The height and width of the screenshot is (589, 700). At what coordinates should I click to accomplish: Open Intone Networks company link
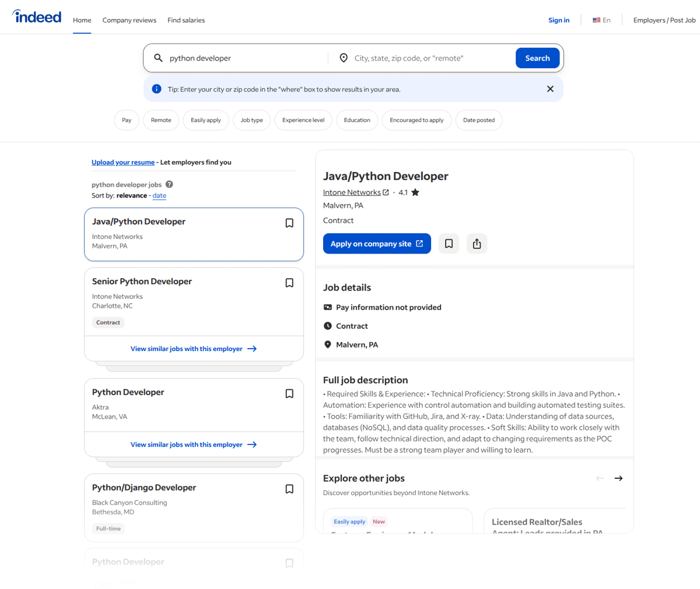click(352, 192)
